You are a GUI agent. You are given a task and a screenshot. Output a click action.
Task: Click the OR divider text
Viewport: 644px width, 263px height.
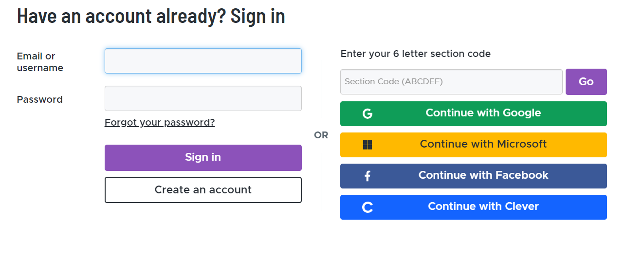coord(321,135)
